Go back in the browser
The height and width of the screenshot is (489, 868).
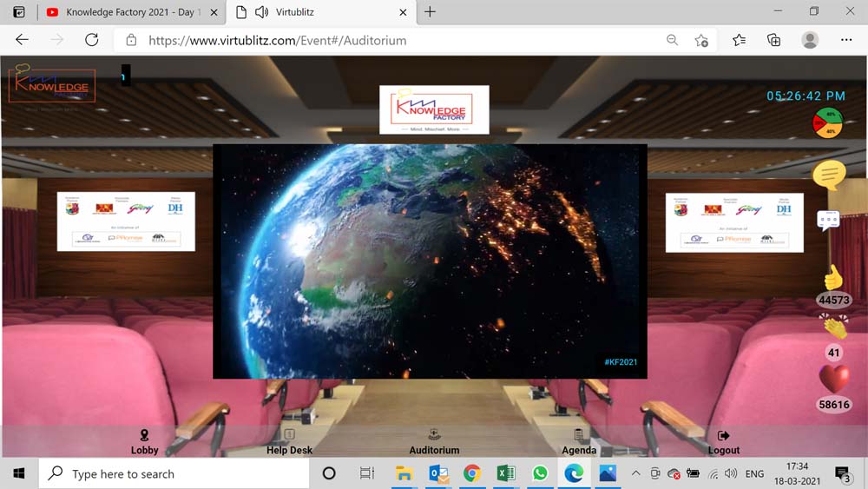(23, 40)
